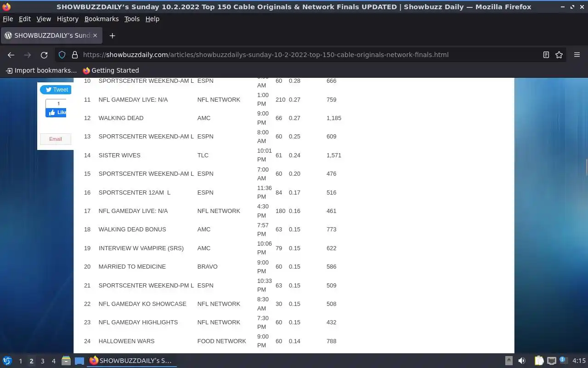Open the system start menu icon
Image resolution: width=588 pixels, height=368 pixels.
7,361
